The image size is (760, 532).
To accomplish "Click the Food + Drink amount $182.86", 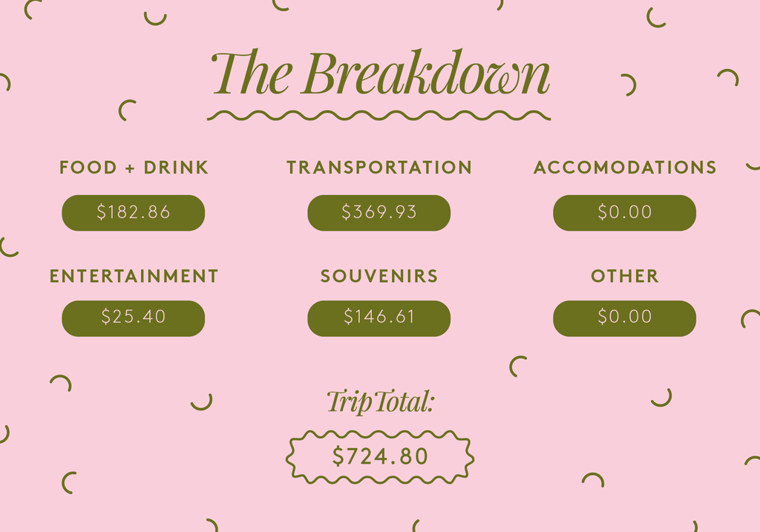I will pos(134,213).
